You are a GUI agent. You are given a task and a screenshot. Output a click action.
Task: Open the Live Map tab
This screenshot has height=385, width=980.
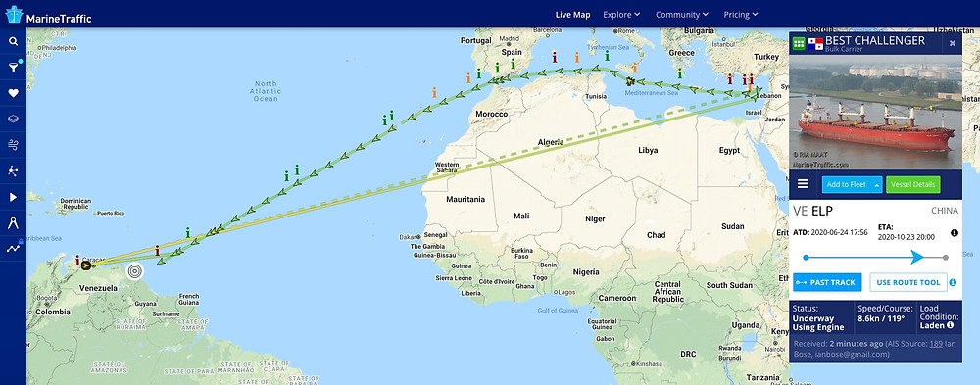(572, 15)
